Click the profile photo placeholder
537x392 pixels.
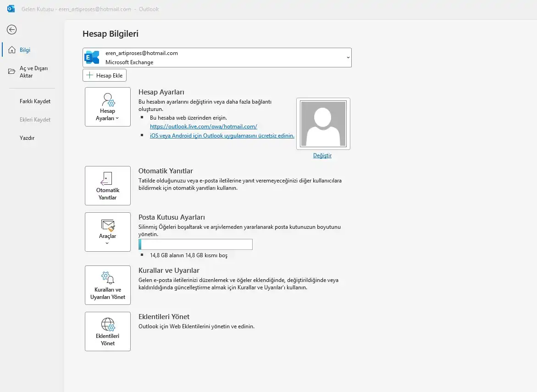[323, 124]
